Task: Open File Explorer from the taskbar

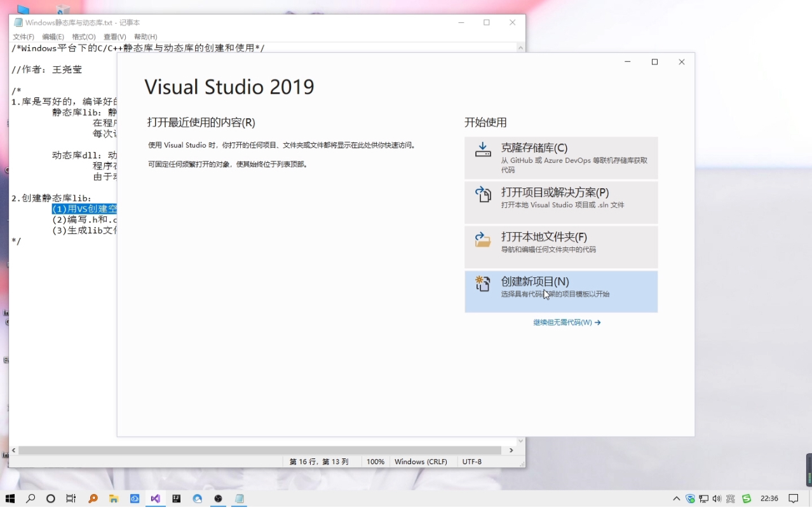Action: click(x=114, y=498)
